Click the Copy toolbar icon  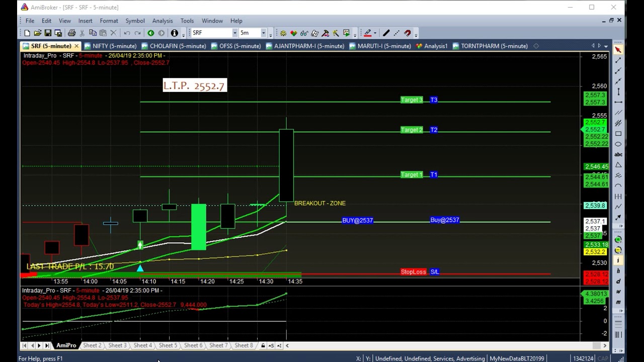93,33
